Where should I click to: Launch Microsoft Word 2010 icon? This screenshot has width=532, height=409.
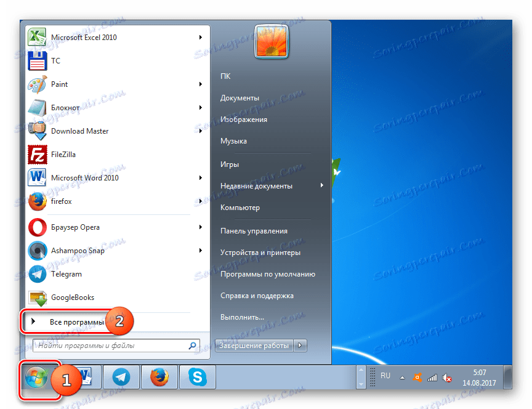tap(37, 177)
